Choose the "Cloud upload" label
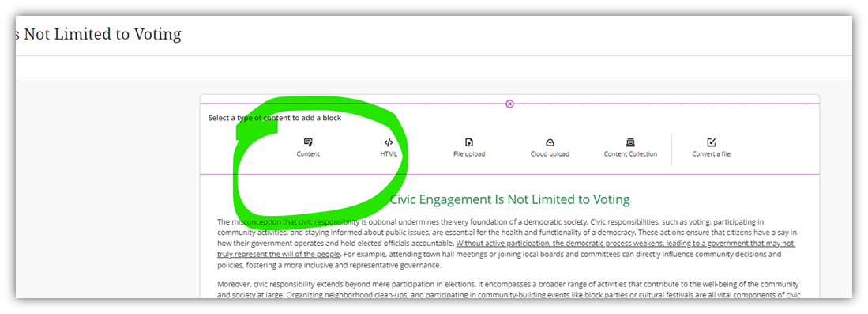 550,154
